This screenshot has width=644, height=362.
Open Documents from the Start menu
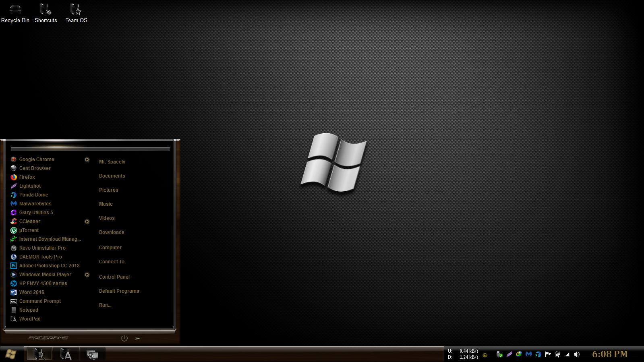tap(112, 176)
